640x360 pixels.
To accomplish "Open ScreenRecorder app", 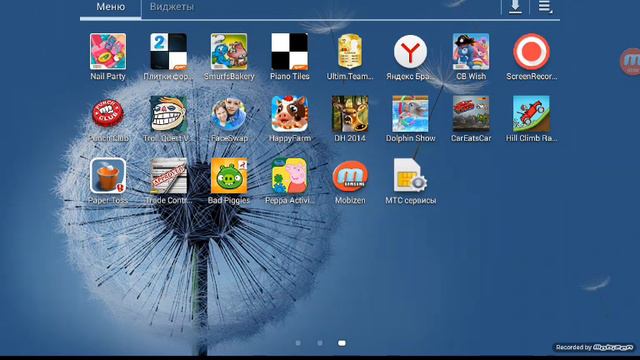I will tap(531, 52).
